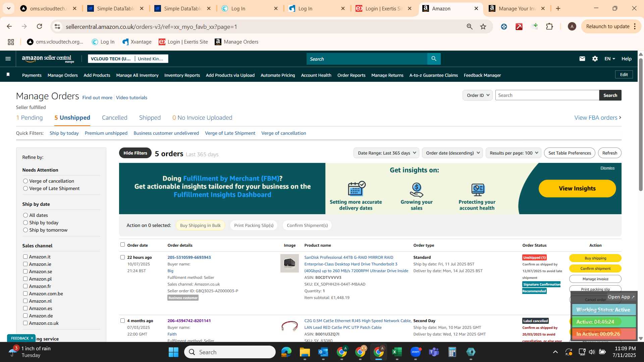
Task: Go back with browser back arrow
Action: coord(9,26)
